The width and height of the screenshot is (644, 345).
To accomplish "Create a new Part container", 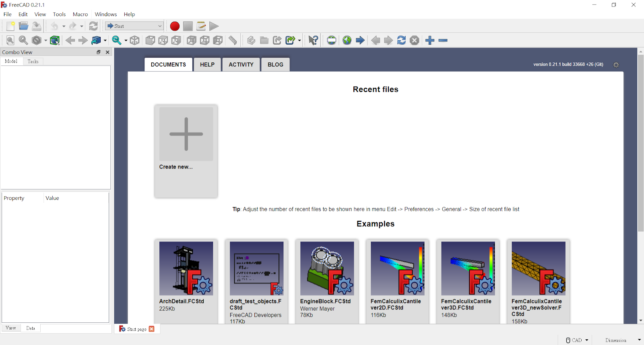I will (x=251, y=40).
